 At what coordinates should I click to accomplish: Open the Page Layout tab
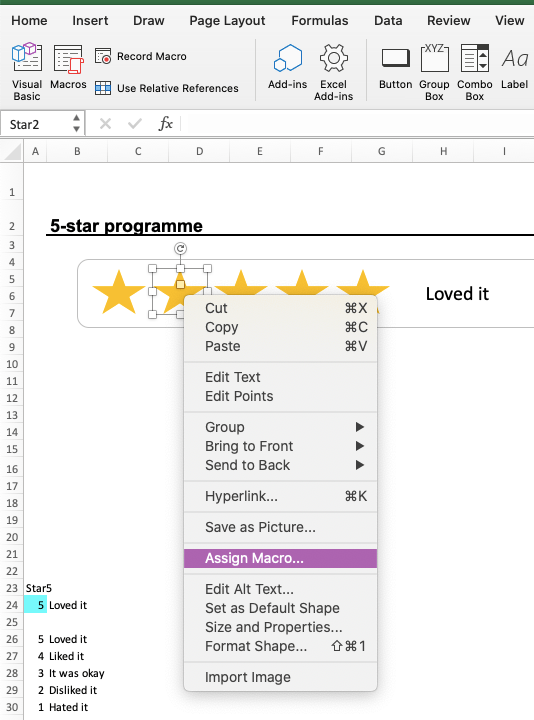click(x=227, y=21)
